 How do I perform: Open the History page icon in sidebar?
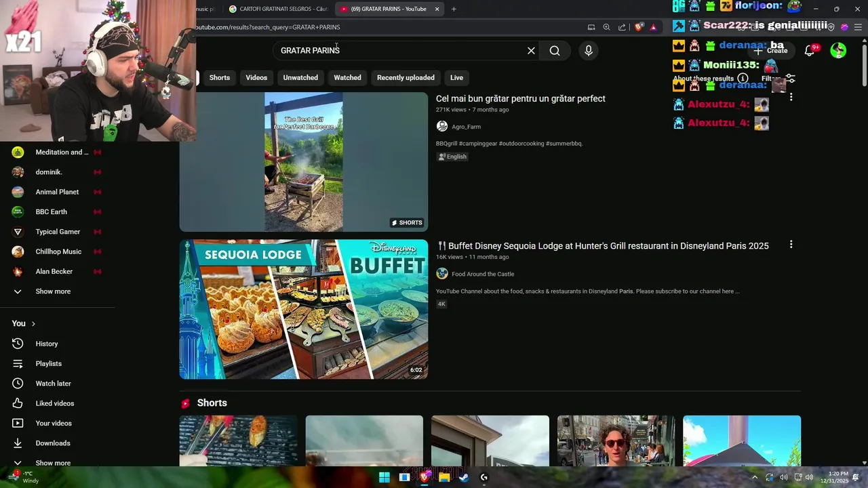coord(18,344)
